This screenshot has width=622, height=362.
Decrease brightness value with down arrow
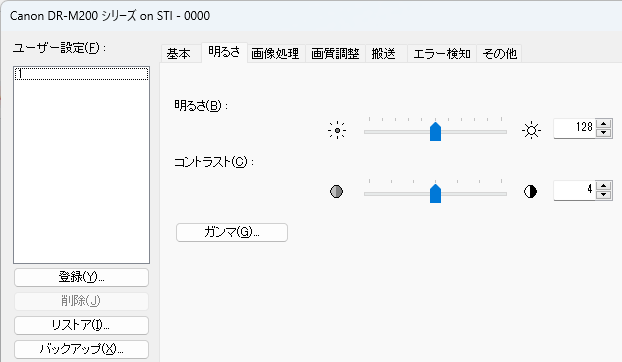pos(603,133)
